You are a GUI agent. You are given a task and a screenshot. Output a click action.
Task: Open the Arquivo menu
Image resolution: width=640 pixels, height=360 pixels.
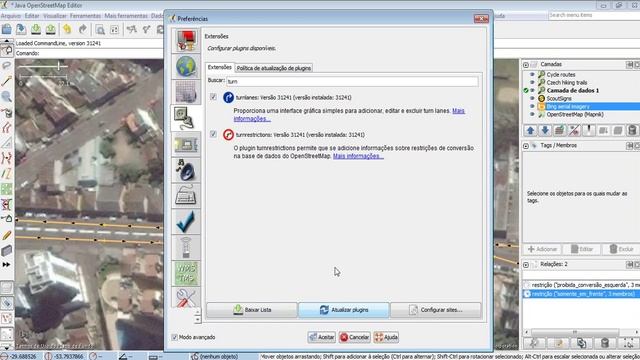coord(11,16)
